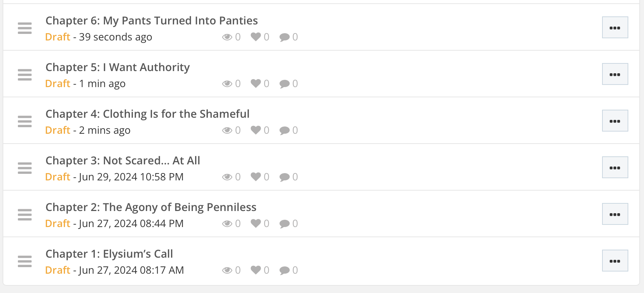Open more options menu for Chapter 3

615,168
